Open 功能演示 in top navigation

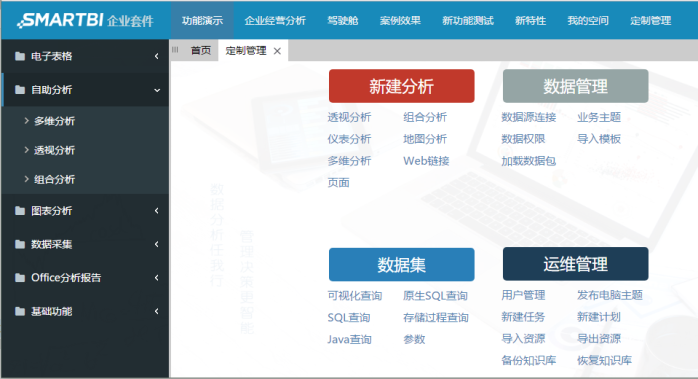pos(202,20)
